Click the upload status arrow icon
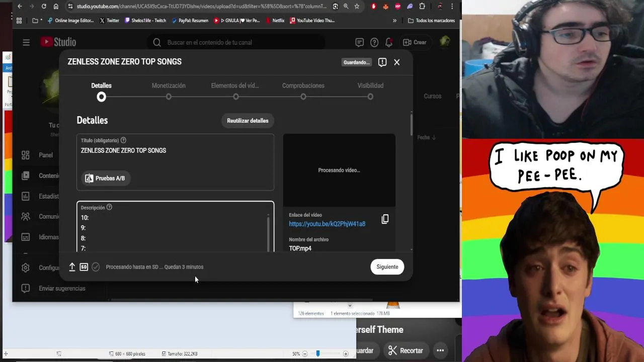This screenshot has height=362, width=644. [72, 267]
